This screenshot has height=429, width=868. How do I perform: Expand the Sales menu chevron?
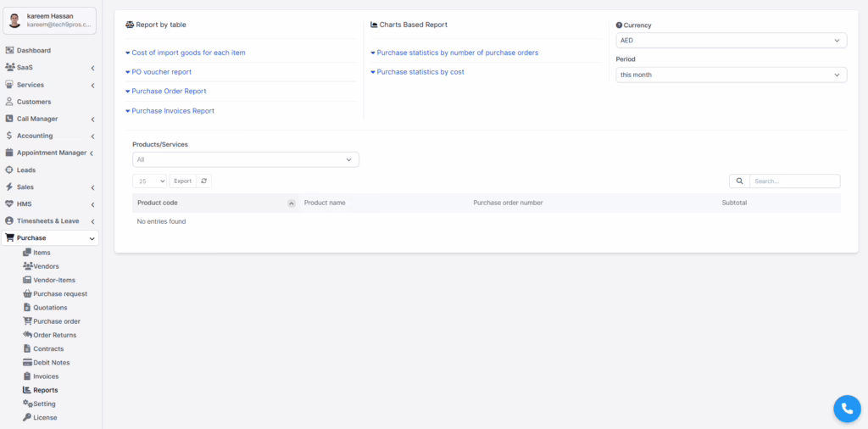pos(92,187)
